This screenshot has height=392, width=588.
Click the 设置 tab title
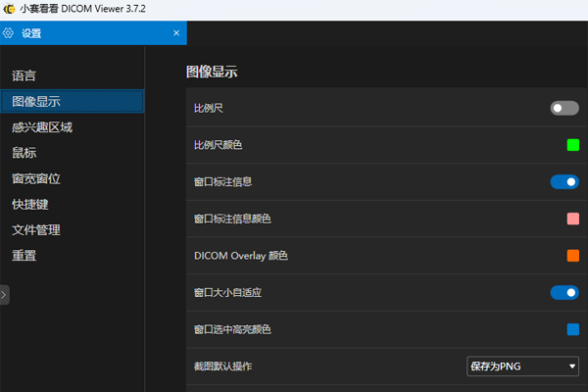tap(31, 33)
